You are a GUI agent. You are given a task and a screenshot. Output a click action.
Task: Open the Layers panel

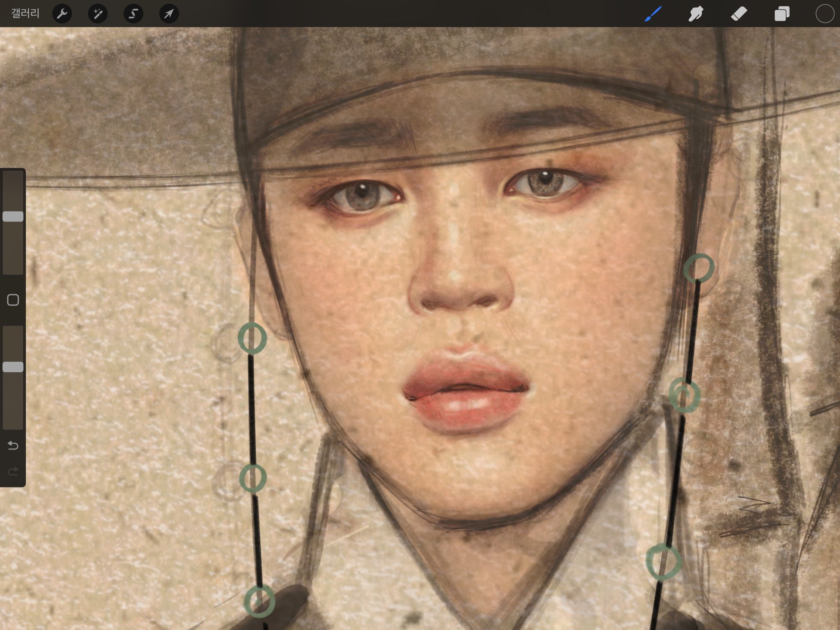point(782,14)
